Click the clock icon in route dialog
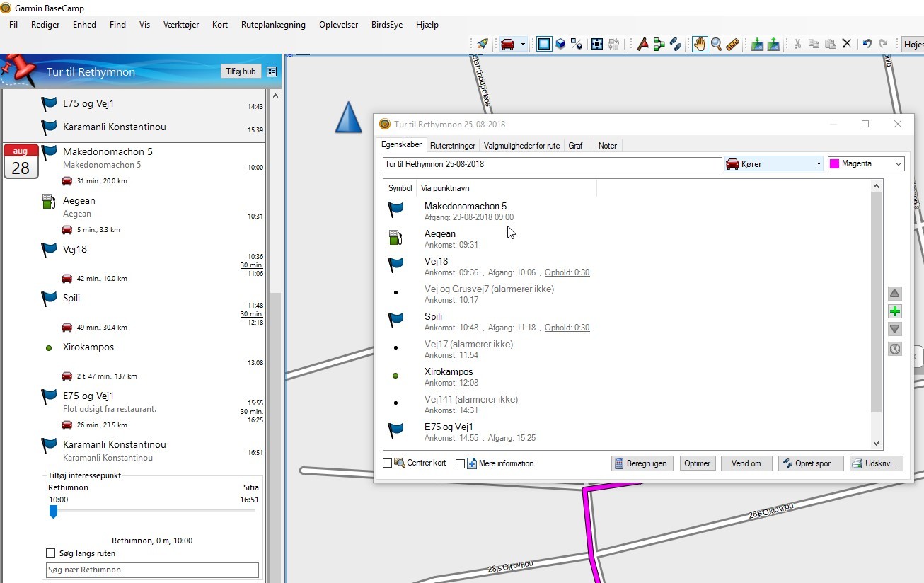The width and height of the screenshot is (924, 583). point(895,349)
